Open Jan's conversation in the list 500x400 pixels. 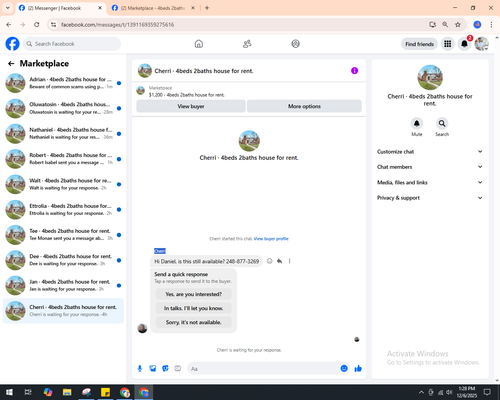pos(63,286)
